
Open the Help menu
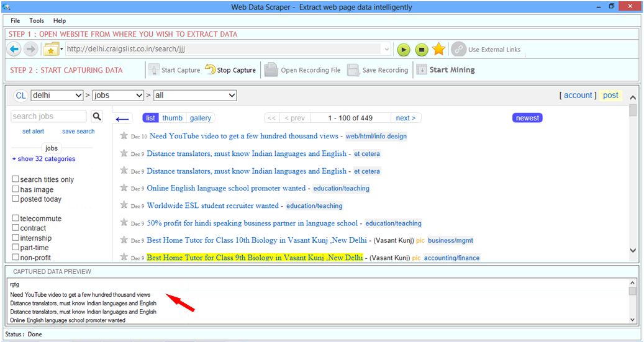point(60,20)
